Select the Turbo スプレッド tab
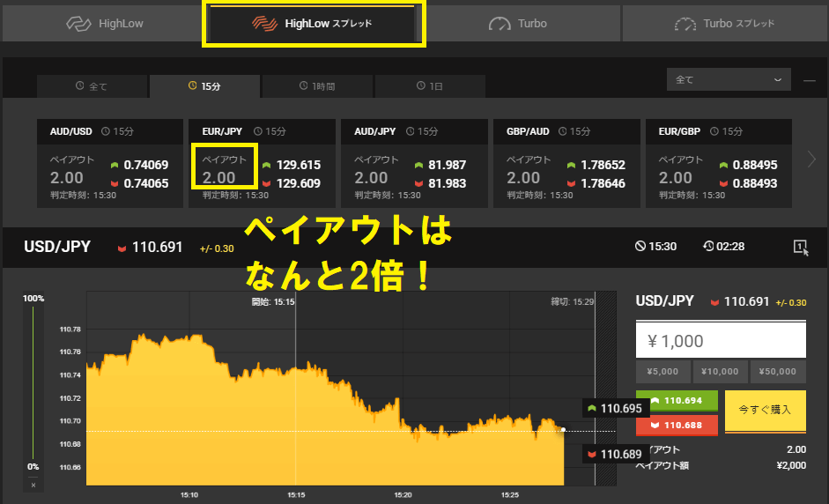The width and height of the screenshot is (829, 504). click(x=724, y=24)
